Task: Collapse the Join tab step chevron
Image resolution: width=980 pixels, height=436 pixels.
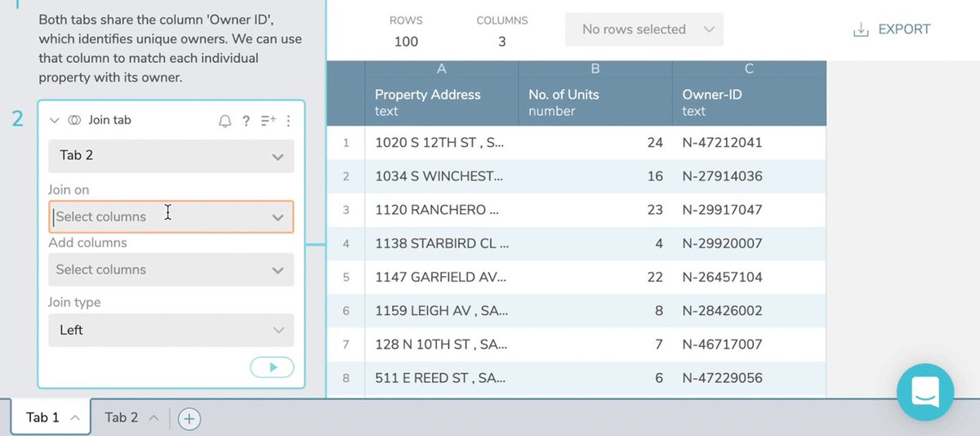Action: [x=55, y=120]
